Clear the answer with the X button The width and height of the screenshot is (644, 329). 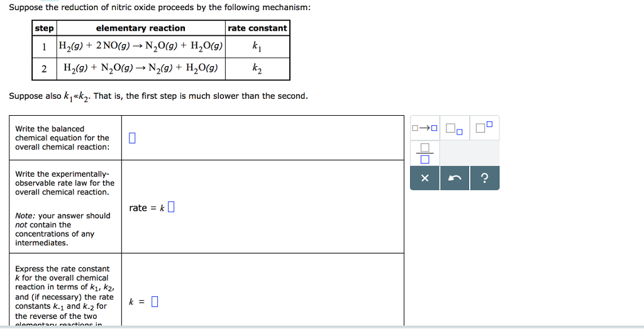425,178
